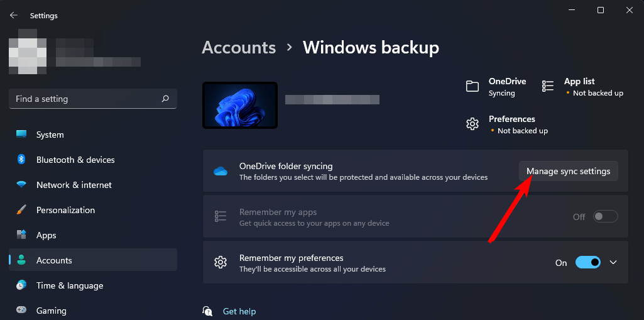Click the Accounts person icon in sidebar

click(21, 260)
